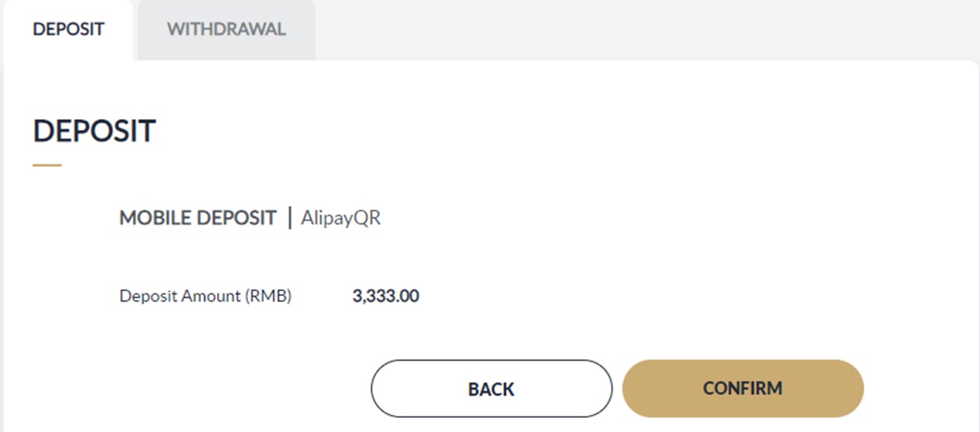Select the DEPOSIT tab

(x=68, y=29)
